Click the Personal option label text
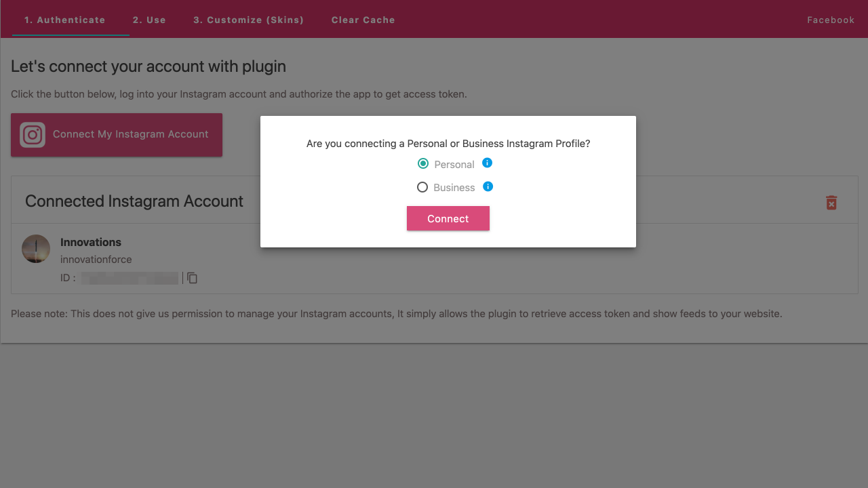The height and width of the screenshot is (488, 868). tap(454, 164)
